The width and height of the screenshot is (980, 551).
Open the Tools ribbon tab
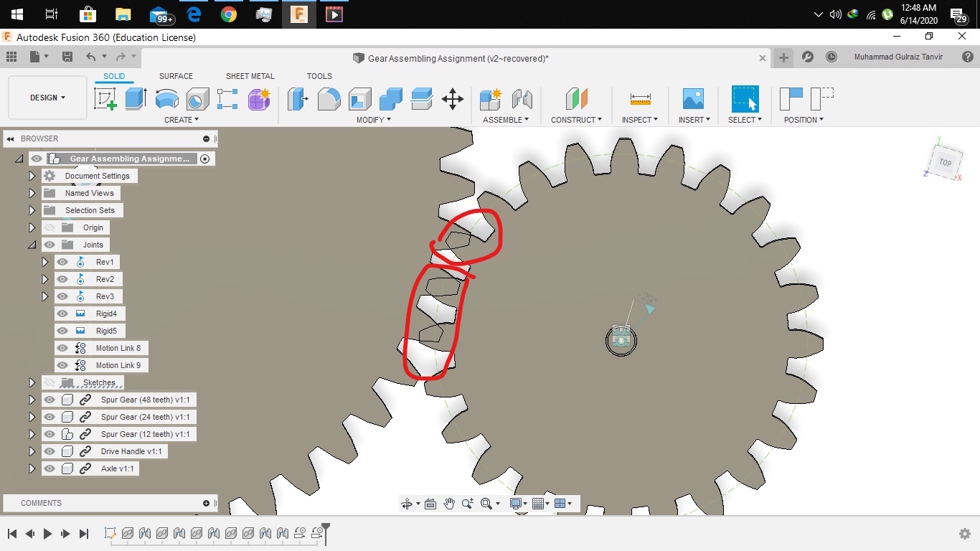319,76
